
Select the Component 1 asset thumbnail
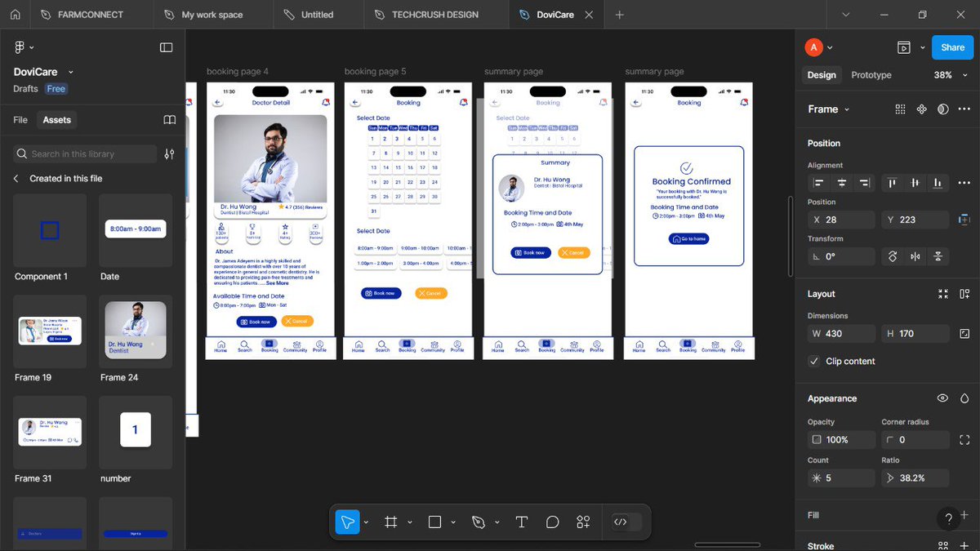(x=50, y=230)
